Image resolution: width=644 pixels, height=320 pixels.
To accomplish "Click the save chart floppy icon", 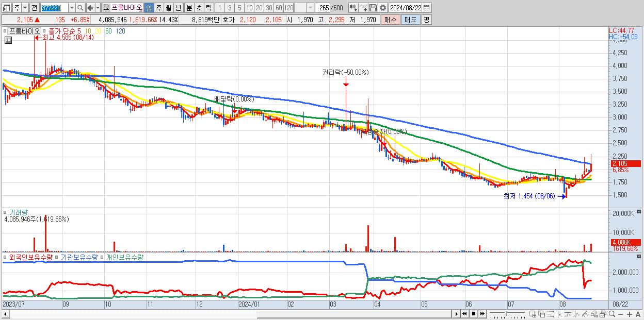I will pyautogui.click(x=373, y=8).
